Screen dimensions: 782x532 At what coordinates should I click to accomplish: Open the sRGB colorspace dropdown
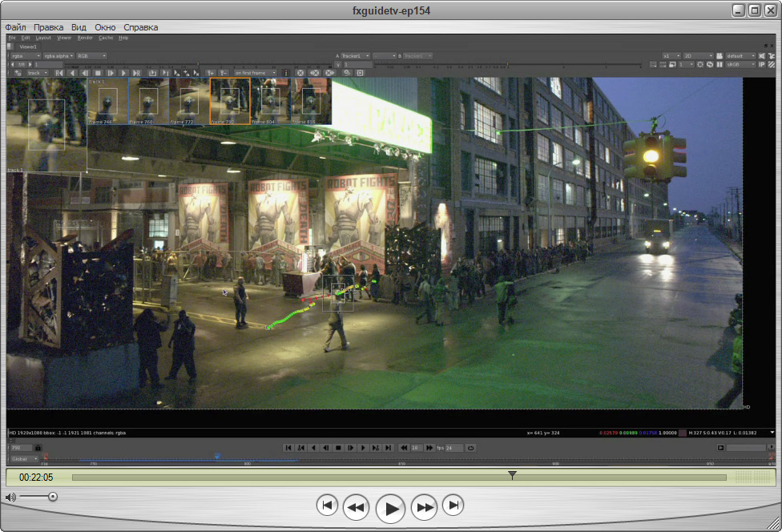point(740,64)
